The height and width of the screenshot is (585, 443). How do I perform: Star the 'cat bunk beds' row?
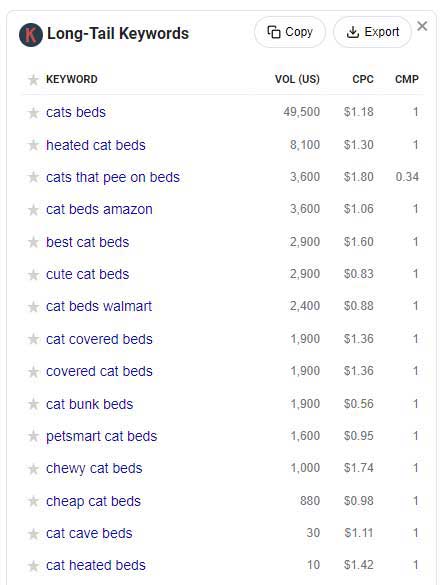(34, 404)
